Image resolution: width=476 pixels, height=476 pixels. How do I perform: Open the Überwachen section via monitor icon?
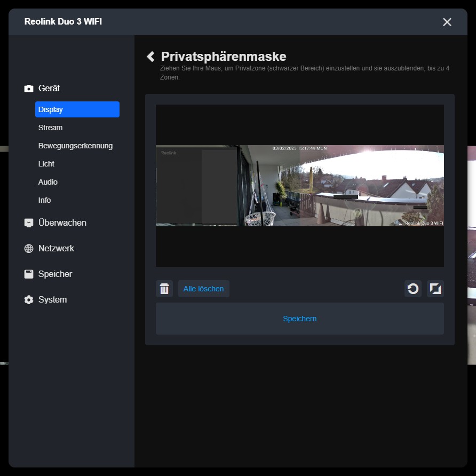coord(29,223)
